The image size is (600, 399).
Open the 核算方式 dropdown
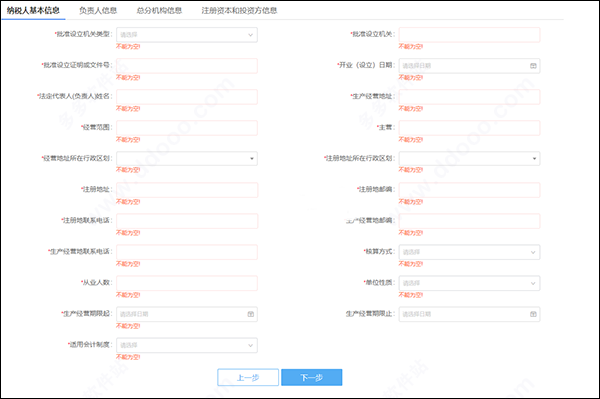pos(469,252)
